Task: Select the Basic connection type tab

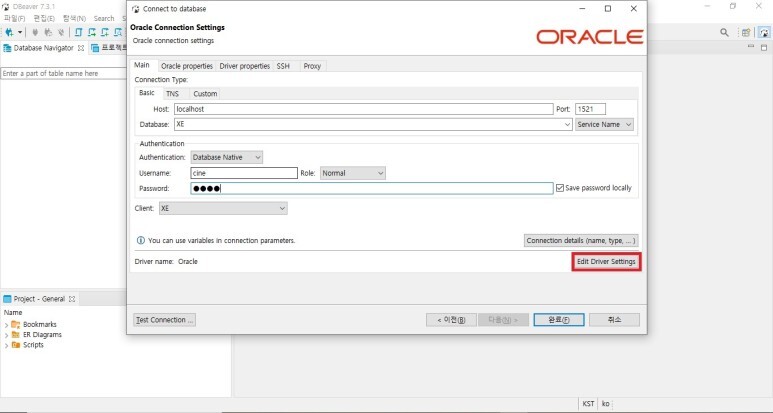Action: point(147,93)
